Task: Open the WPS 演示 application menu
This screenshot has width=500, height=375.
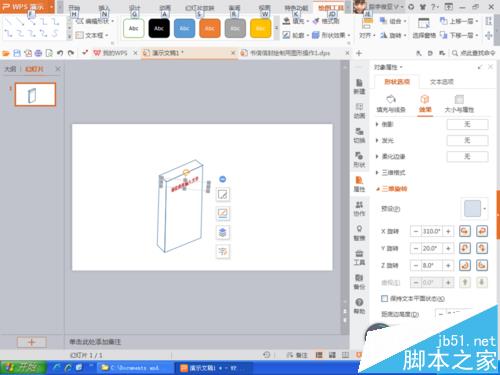Action: (27, 7)
